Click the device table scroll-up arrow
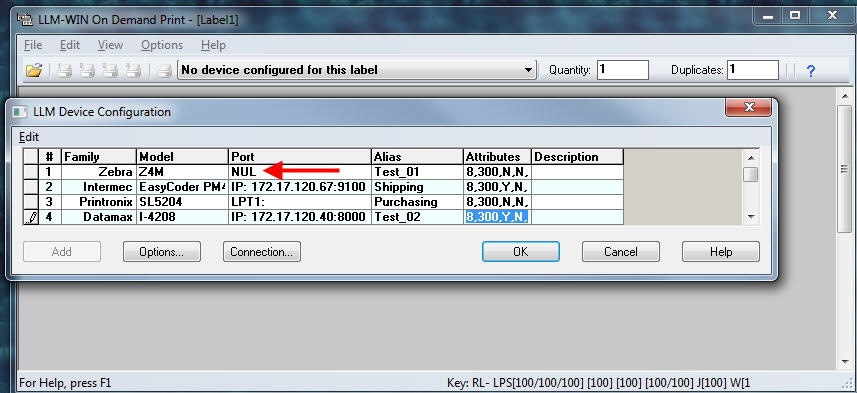 (752, 157)
